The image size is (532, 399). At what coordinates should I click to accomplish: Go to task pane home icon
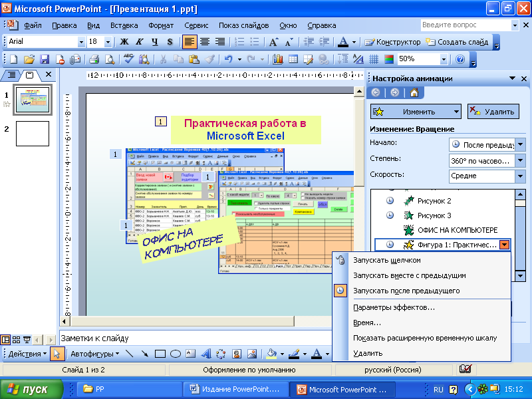[x=414, y=92]
